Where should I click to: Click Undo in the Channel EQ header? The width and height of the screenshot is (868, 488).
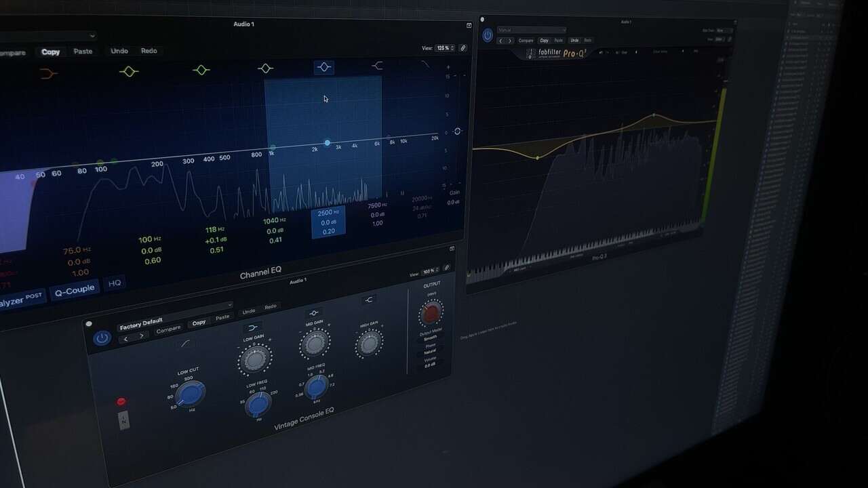click(x=119, y=51)
